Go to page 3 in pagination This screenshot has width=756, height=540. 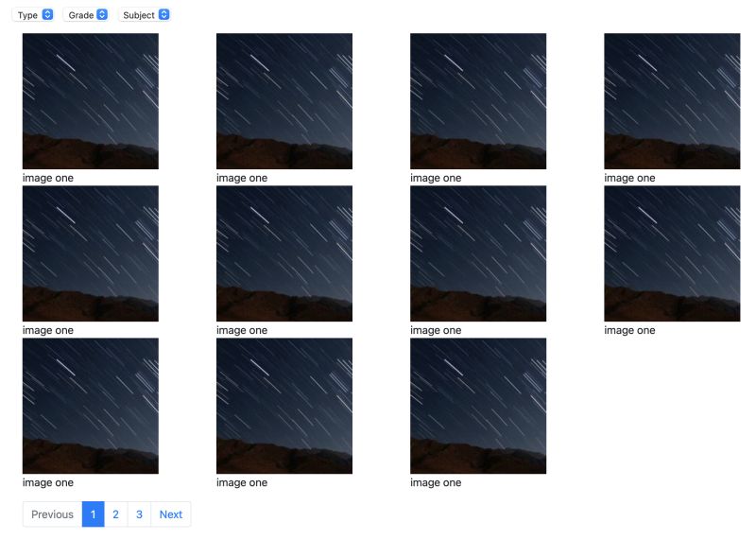pos(139,514)
